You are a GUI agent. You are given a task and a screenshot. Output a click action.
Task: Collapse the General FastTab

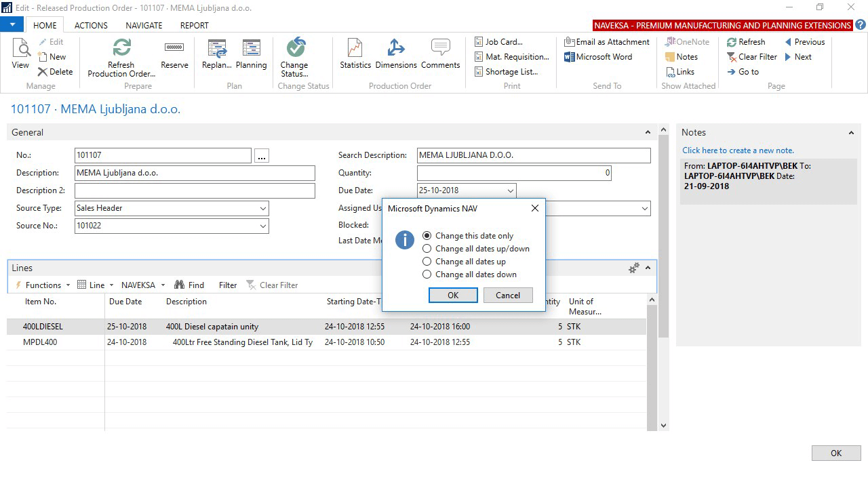[648, 133]
